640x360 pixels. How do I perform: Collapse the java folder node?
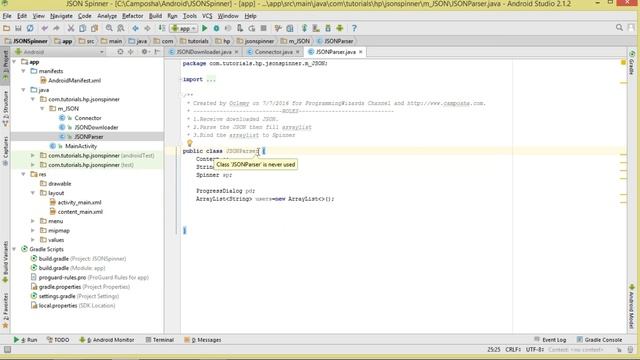[x=24, y=90]
